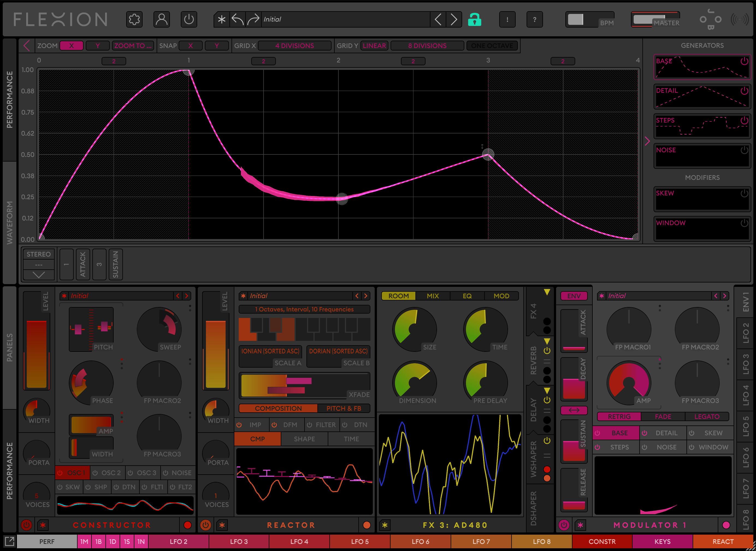
Task: Adjust the BPM slider in header
Action: click(590, 20)
